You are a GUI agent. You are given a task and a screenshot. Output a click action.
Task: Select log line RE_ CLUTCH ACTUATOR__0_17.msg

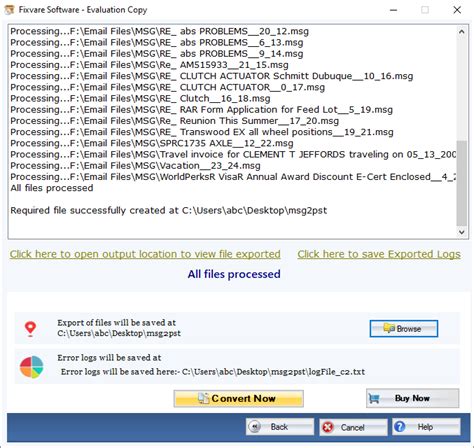coord(168,87)
